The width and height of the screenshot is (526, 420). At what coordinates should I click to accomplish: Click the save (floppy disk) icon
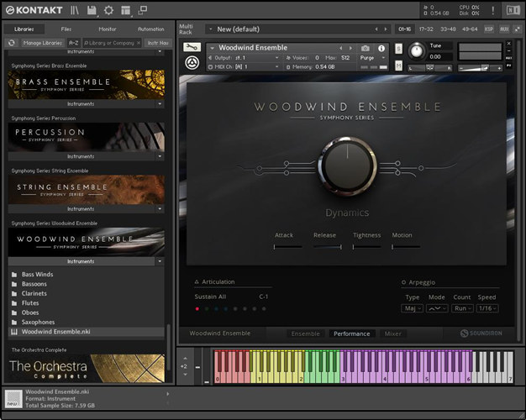click(91, 10)
